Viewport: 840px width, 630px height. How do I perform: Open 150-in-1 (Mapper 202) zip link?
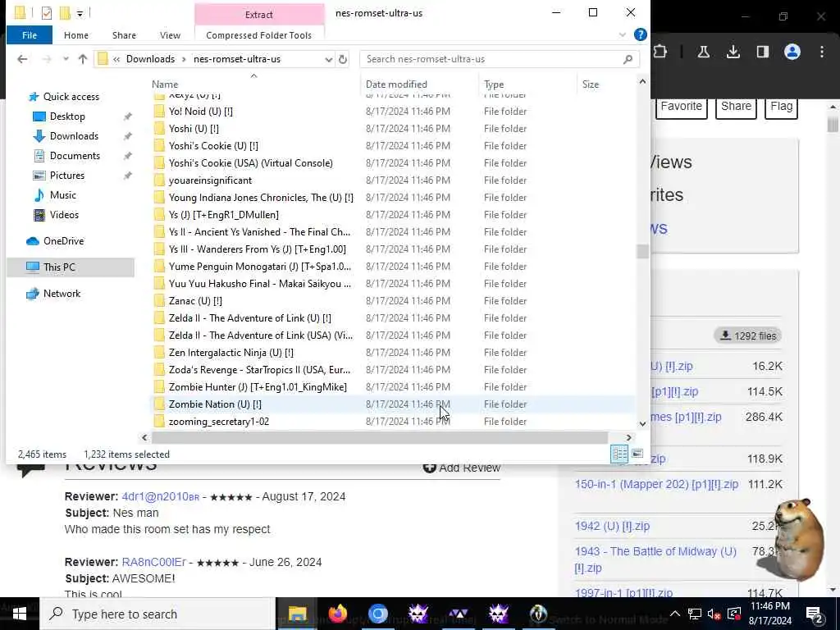656,484
